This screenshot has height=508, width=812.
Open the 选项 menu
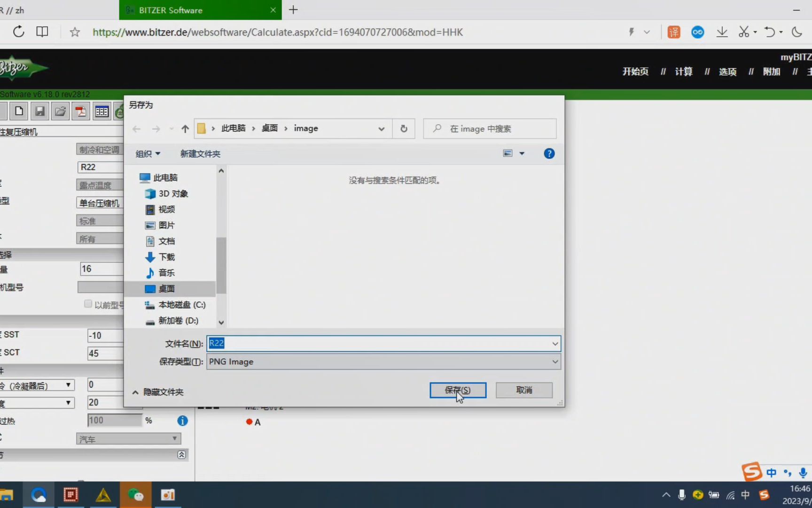click(x=727, y=71)
